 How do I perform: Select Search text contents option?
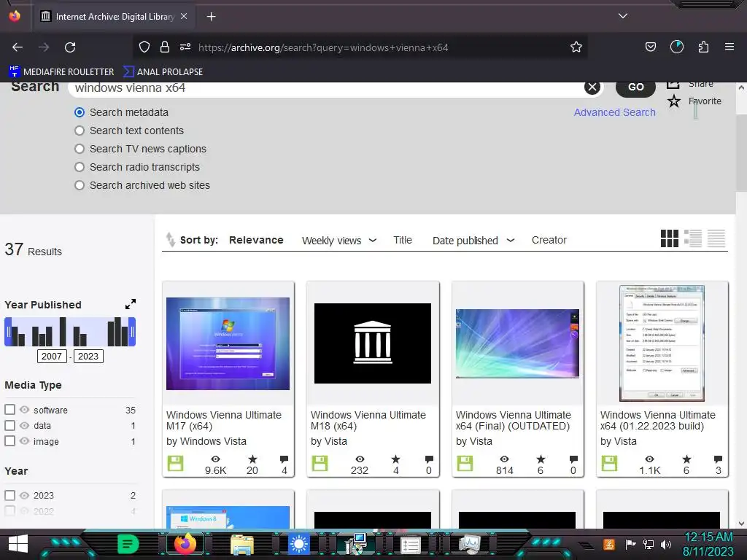point(80,131)
